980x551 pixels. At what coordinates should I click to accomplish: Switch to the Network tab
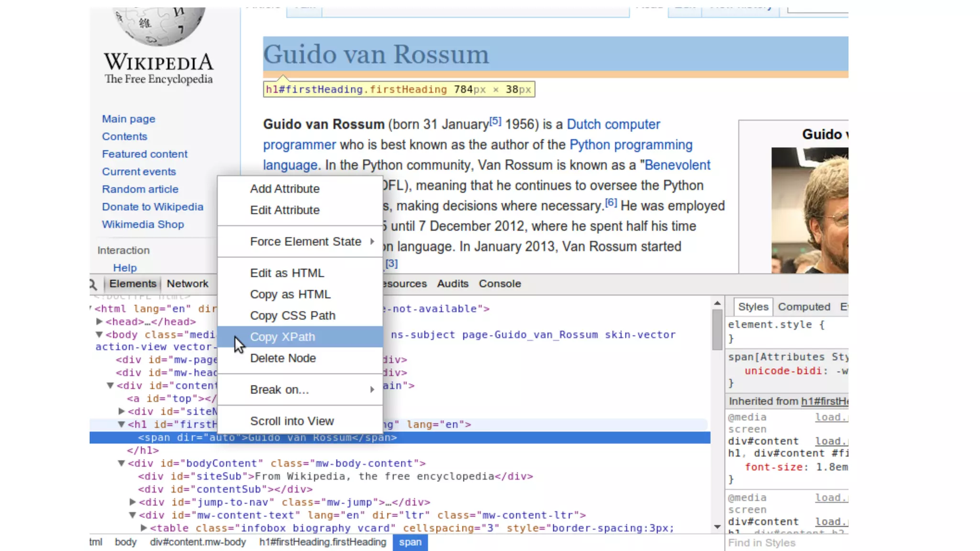[x=188, y=284]
